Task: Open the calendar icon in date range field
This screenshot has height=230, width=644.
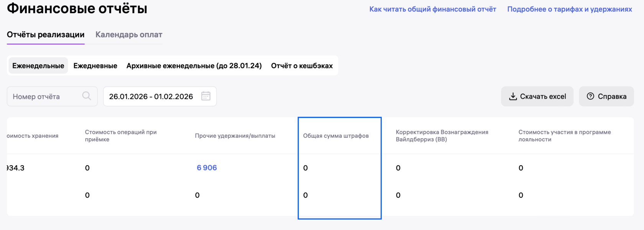Action: click(x=206, y=96)
